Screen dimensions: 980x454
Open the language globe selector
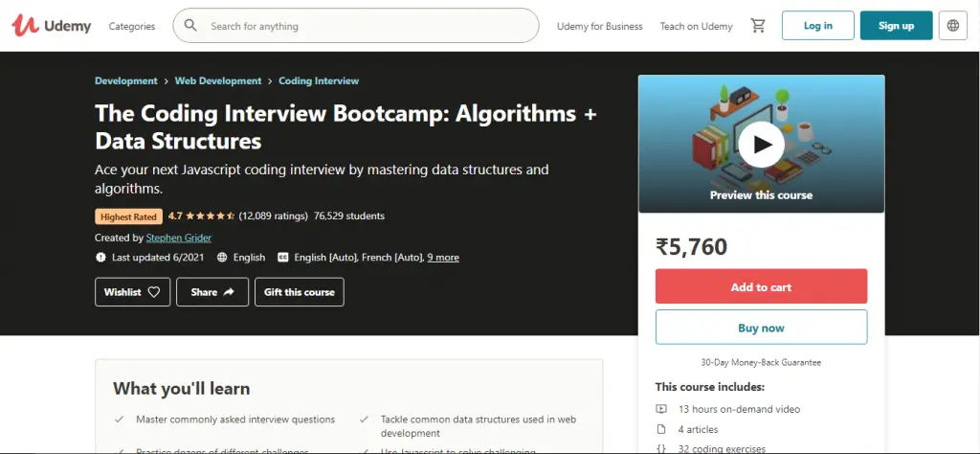pos(952,26)
